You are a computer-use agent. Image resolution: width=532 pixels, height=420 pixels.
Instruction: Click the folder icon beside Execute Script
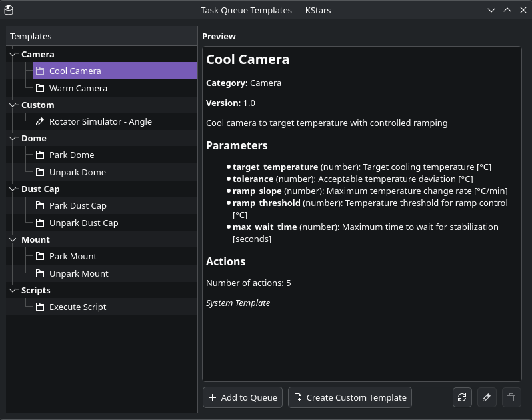[x=40, y=307]
